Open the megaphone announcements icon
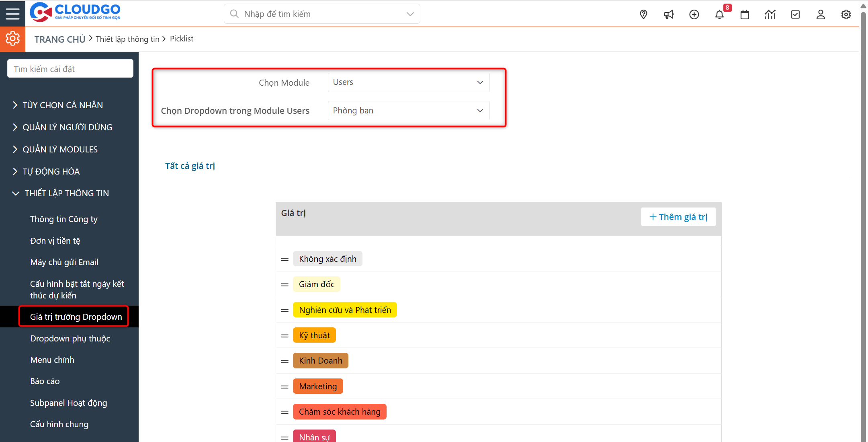Viewport: 868px width, 442px height. tap(669, 14)
